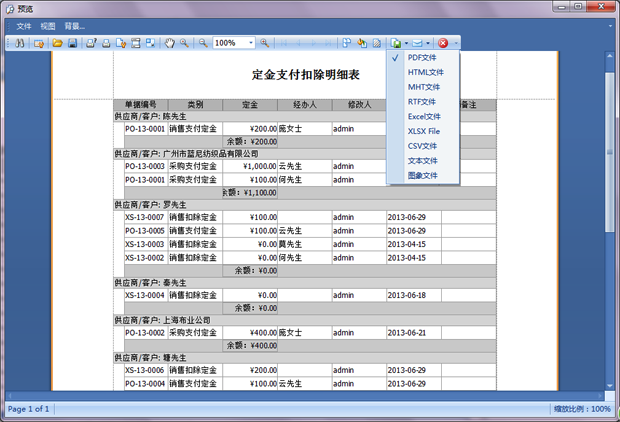Click the 余额: ¥1,100.00 subtotal
Image resolution: width=620 pixels, height=422 pixels.
tap(250, 193)
